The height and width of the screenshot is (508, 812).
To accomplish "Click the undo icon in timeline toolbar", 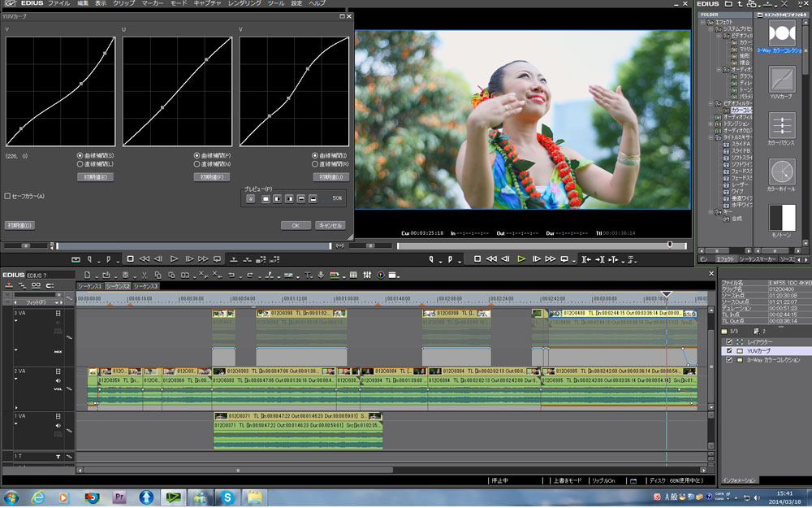I will pos(231,276).
